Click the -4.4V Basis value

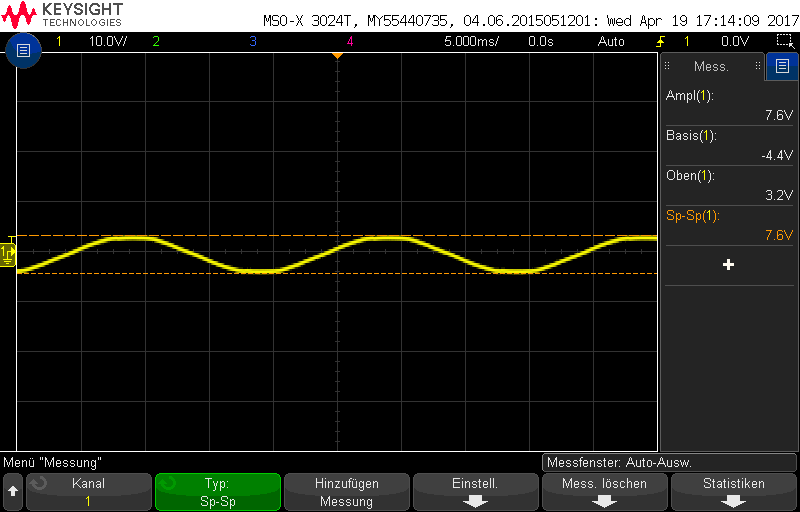(777, 156)
